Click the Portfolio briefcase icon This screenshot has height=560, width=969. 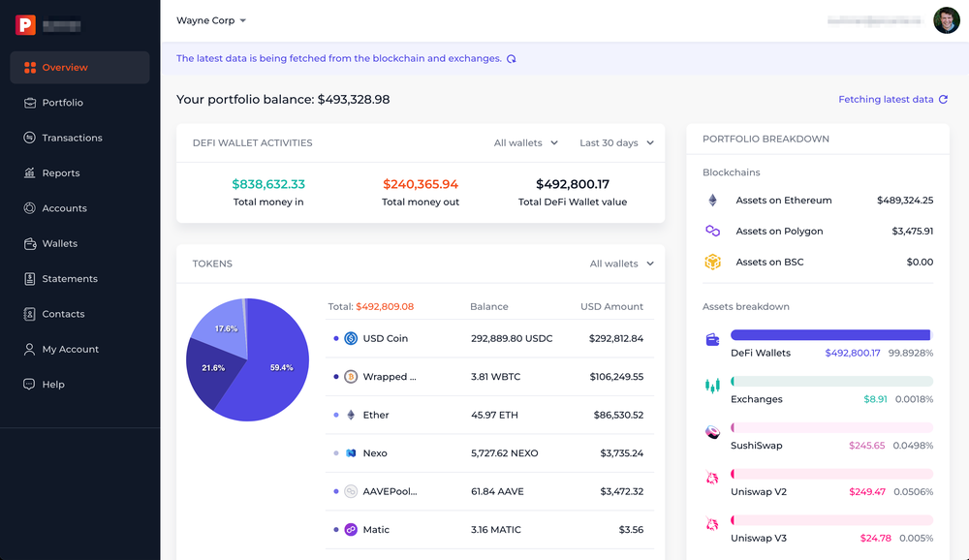pyautogui.click(x=30, y=103)
